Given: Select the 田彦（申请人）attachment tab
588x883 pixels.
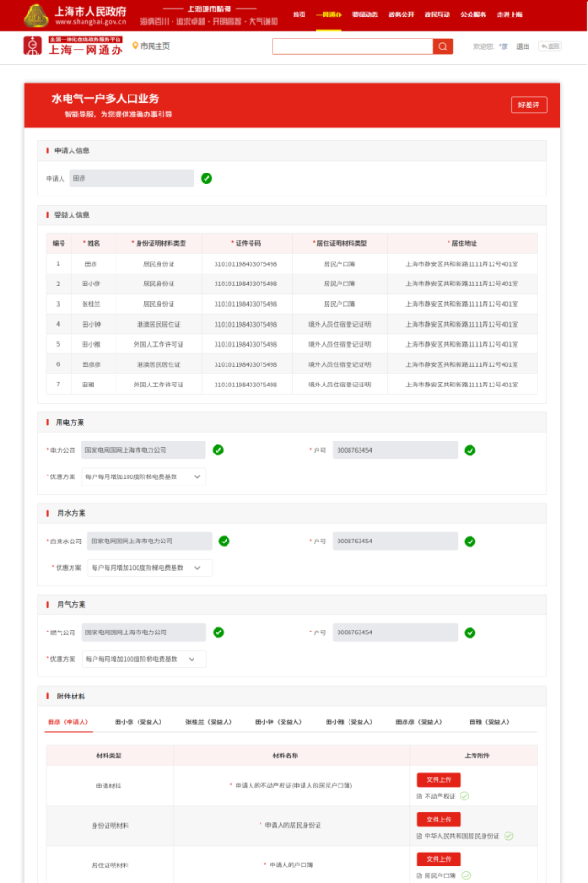Looking at the screenshot, I should [68, 722].
